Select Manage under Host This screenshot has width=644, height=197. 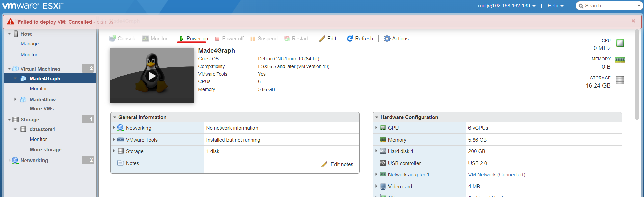(30, 44)
